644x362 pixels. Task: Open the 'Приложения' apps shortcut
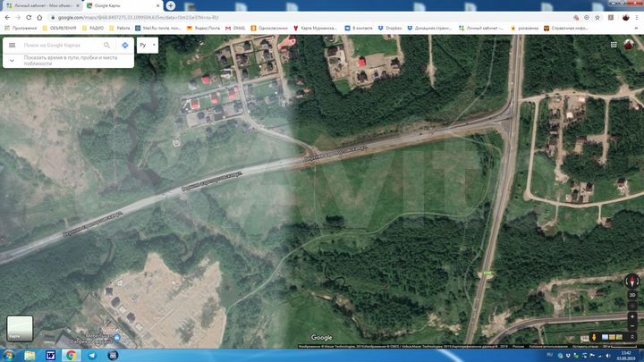(21, 29)
